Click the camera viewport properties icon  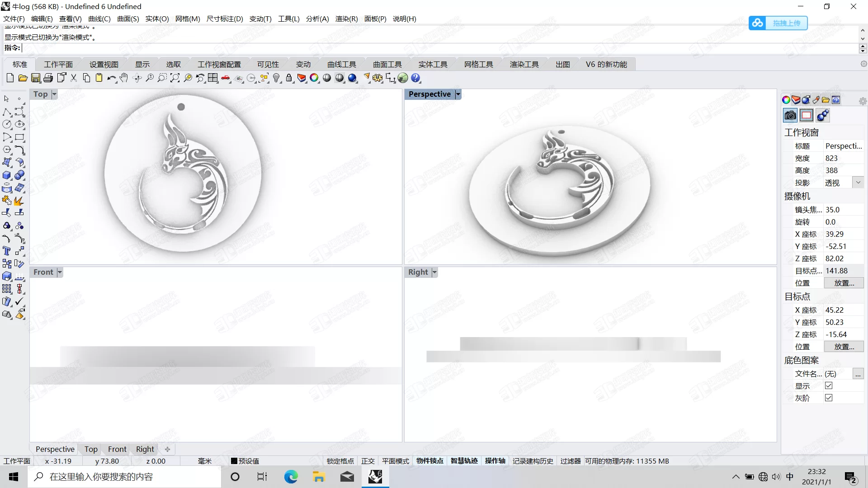790,116
